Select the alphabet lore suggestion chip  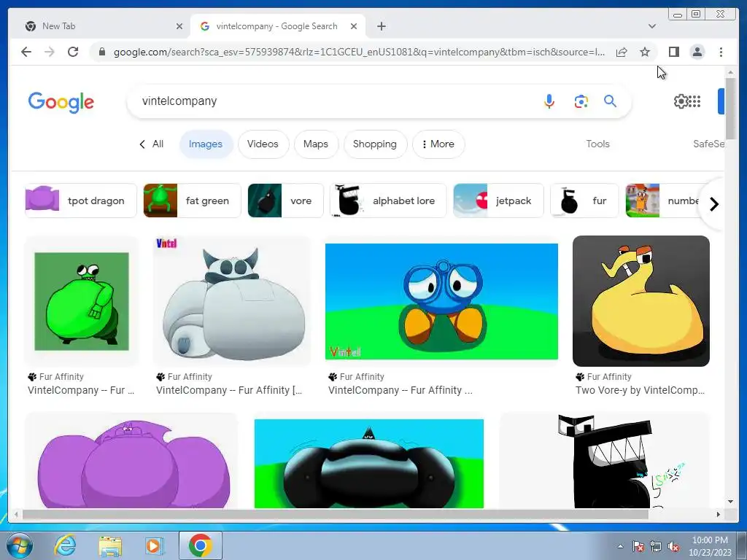388,201
